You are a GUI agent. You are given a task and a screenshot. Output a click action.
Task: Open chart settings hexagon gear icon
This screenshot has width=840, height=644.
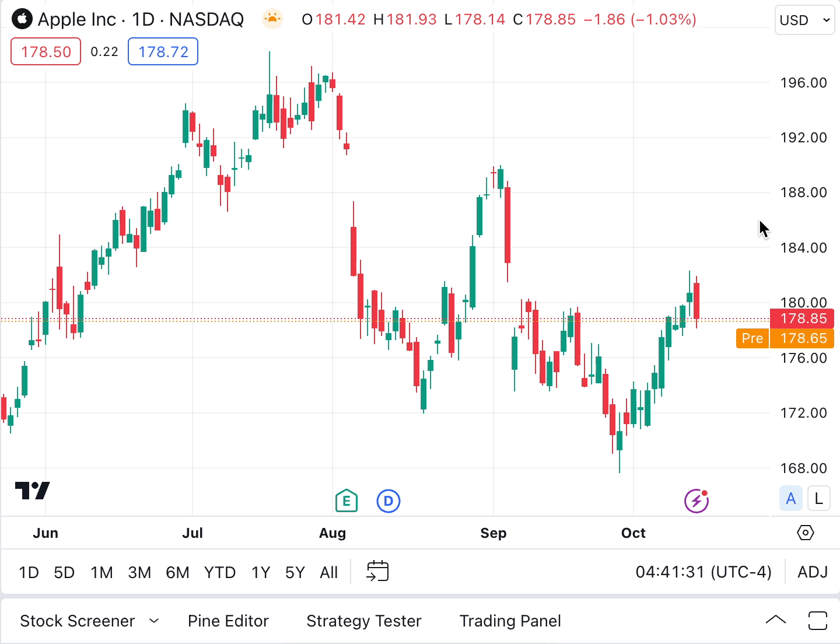point(805,533)
